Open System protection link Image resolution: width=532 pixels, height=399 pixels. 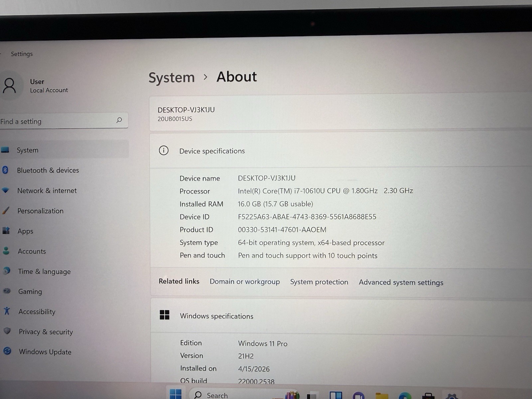pyautogui.click(x=319, y=282)
